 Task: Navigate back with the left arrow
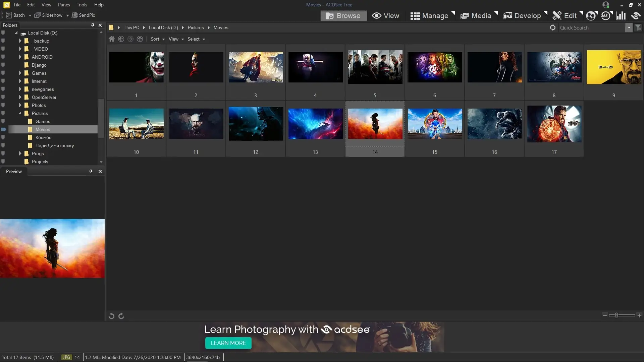tap(121, 39)
